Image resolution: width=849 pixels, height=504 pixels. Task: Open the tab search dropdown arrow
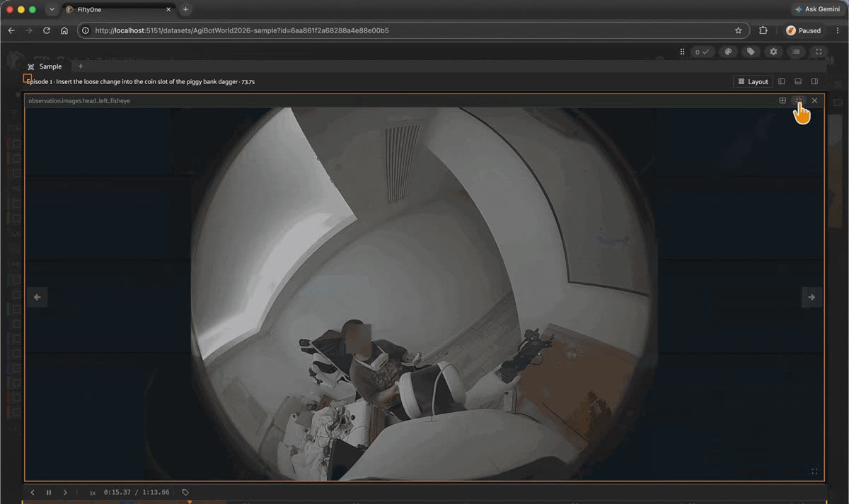pos(52,9)
